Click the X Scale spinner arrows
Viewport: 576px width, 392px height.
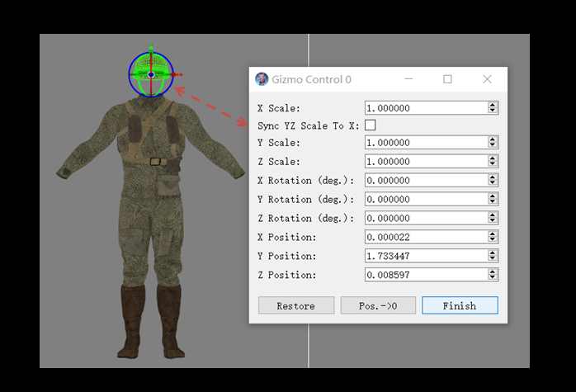(493, 107)
